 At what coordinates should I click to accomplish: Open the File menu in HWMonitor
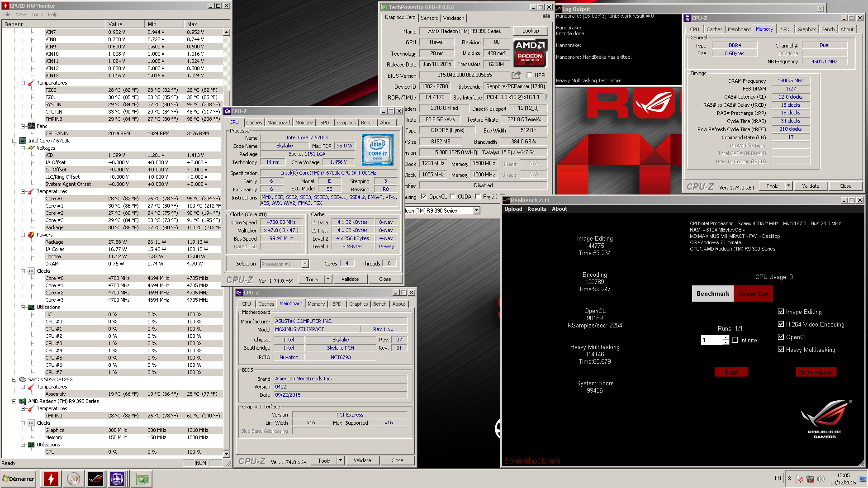7,14
